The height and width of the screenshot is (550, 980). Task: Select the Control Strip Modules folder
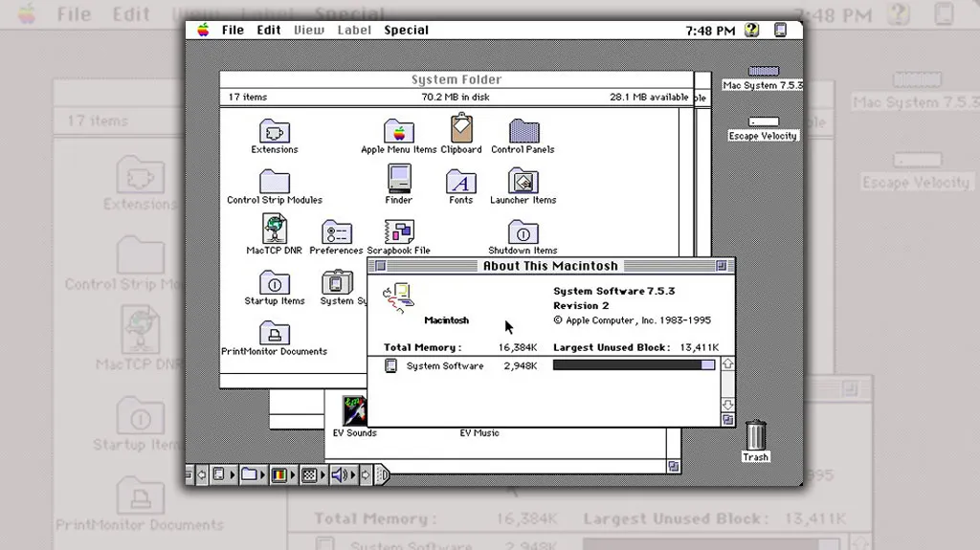[x=275, y=182]
